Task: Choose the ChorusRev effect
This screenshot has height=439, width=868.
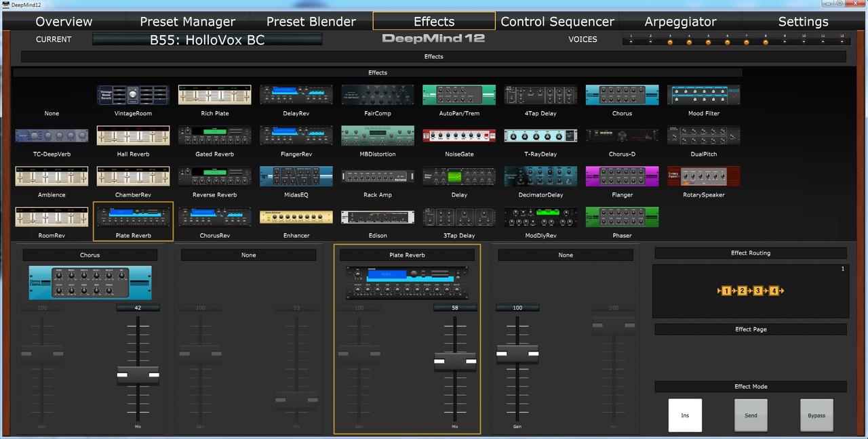Action: [x=214, y=217]
